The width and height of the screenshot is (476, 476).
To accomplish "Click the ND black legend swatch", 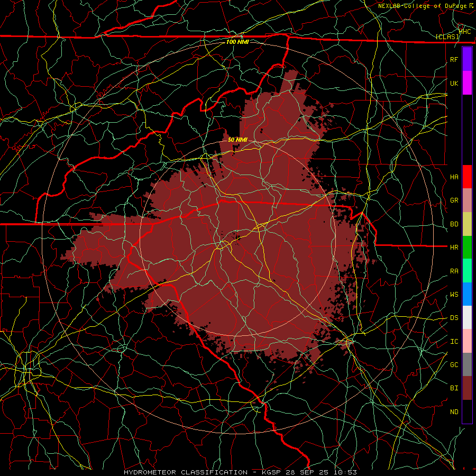I will 467,411.
